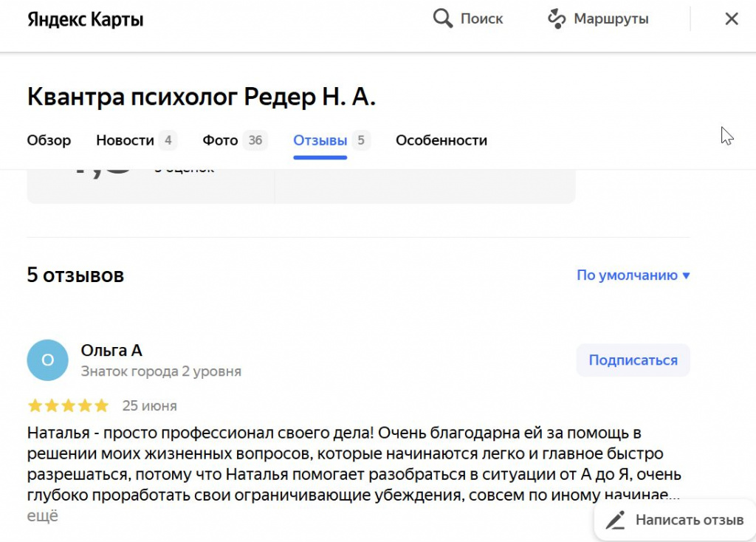Open the По умолчанию sorting dropdown
This screenshot has height=542, width=756.
pos(633,274)
